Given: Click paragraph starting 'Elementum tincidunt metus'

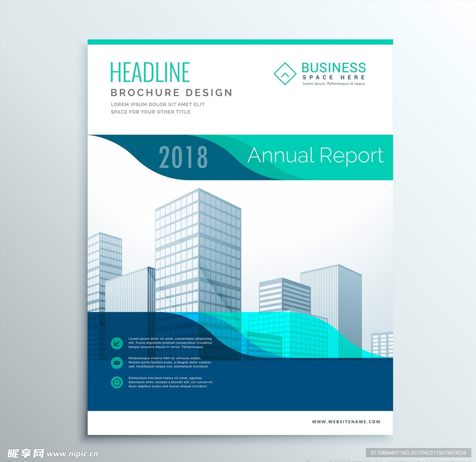Looking at the screenshot, I should [x=171, y=382].
